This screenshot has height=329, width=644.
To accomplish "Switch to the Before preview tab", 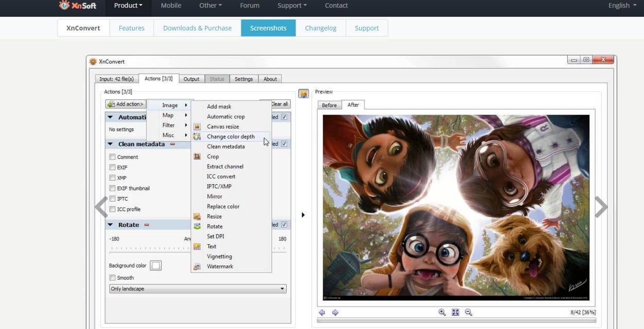I will click(329, 105).
